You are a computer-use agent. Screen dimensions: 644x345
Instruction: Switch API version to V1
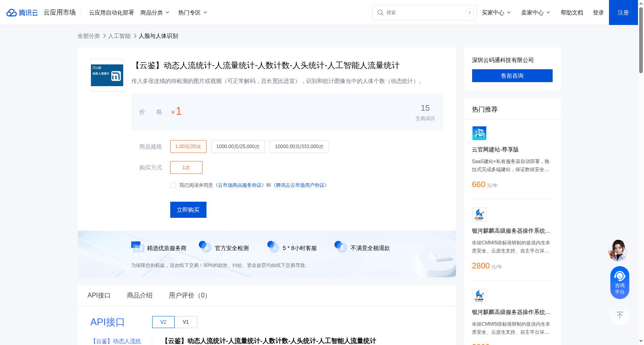186,322
